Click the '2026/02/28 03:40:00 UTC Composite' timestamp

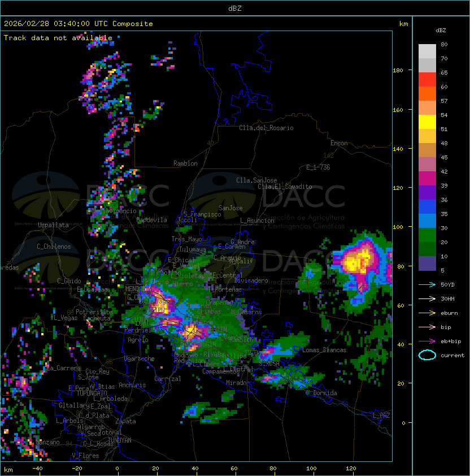pos(79,24)
